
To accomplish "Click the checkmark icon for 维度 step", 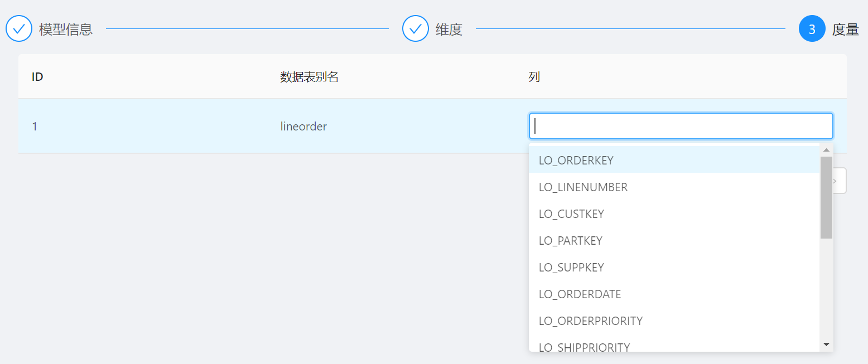I will point(416,28).
